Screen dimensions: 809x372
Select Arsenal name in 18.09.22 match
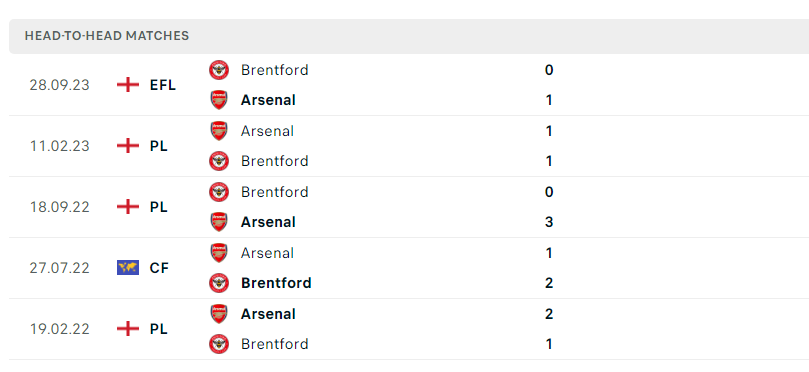click(x=268, y=222)
